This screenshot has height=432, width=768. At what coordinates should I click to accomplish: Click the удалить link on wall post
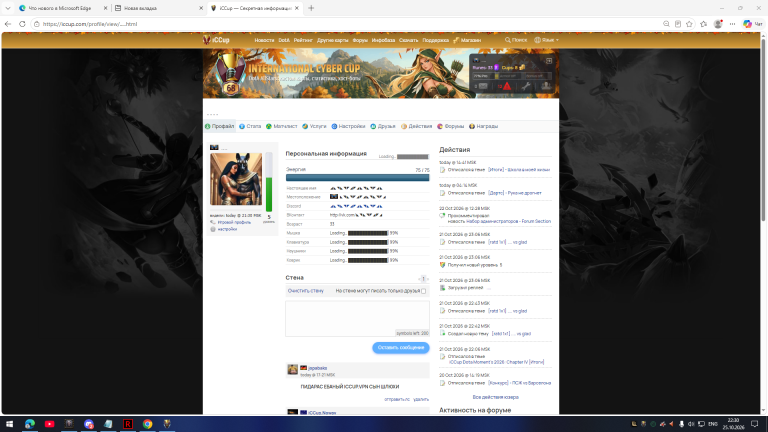point(421,400)
